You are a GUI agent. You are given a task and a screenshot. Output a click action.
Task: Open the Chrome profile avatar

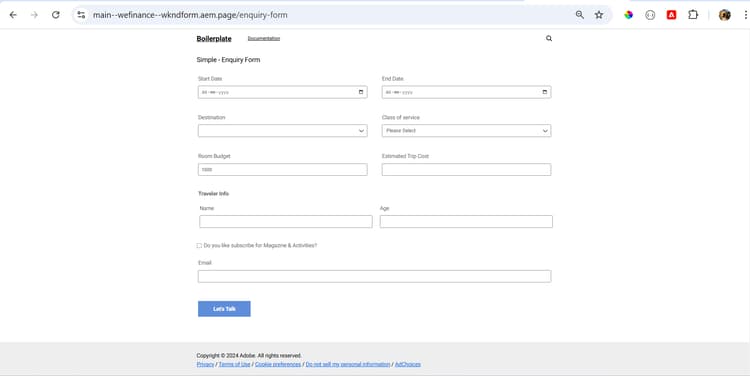(725, 15)
